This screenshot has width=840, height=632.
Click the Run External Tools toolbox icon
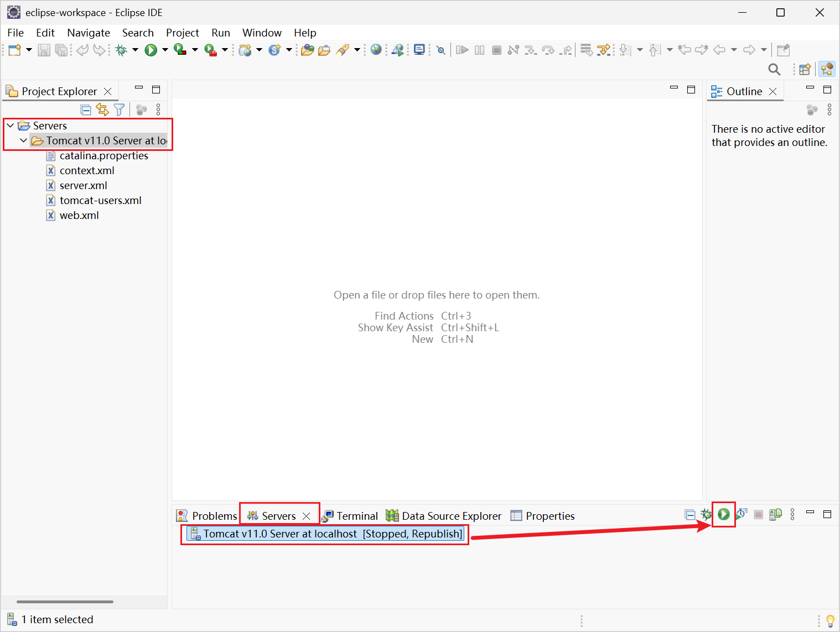[210, 50]
